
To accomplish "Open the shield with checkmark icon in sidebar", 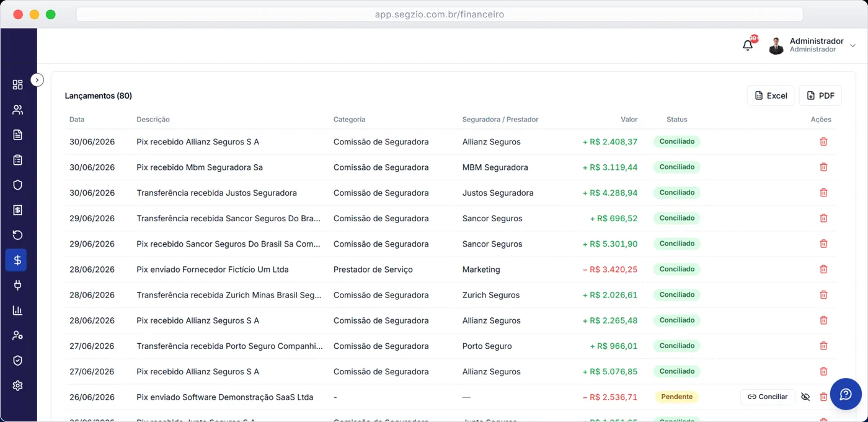I will click(17, 361).
